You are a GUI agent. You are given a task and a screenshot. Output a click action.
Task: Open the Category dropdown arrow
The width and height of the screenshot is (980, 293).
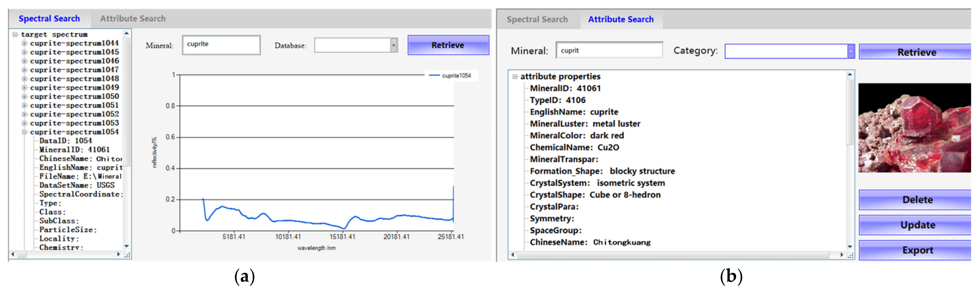[851, 52]
